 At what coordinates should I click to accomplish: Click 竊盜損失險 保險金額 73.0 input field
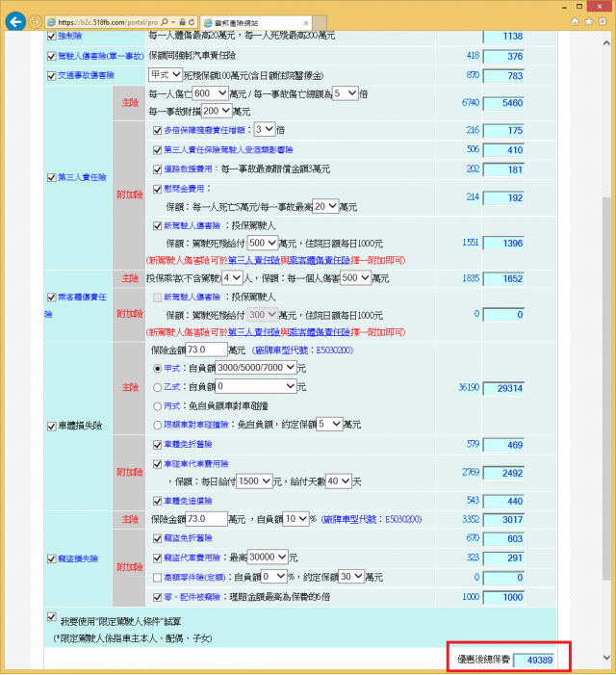[x=206, y=519]
